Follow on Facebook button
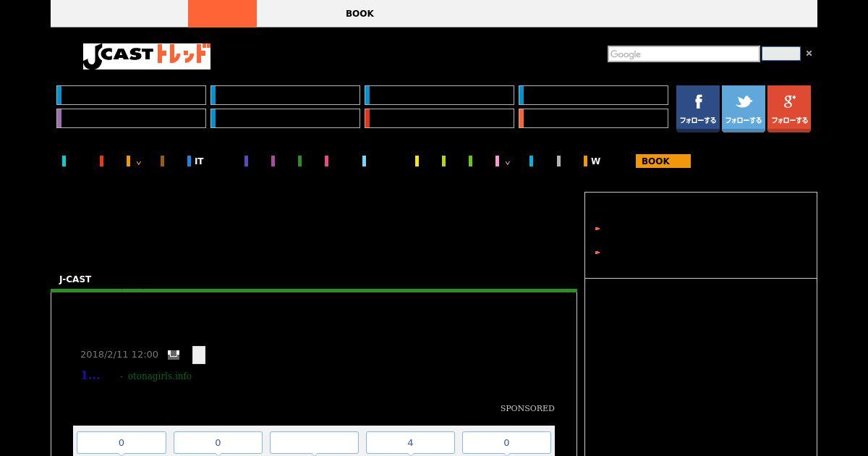The width and height of the screenshot is (868, 456). point(698,109)
